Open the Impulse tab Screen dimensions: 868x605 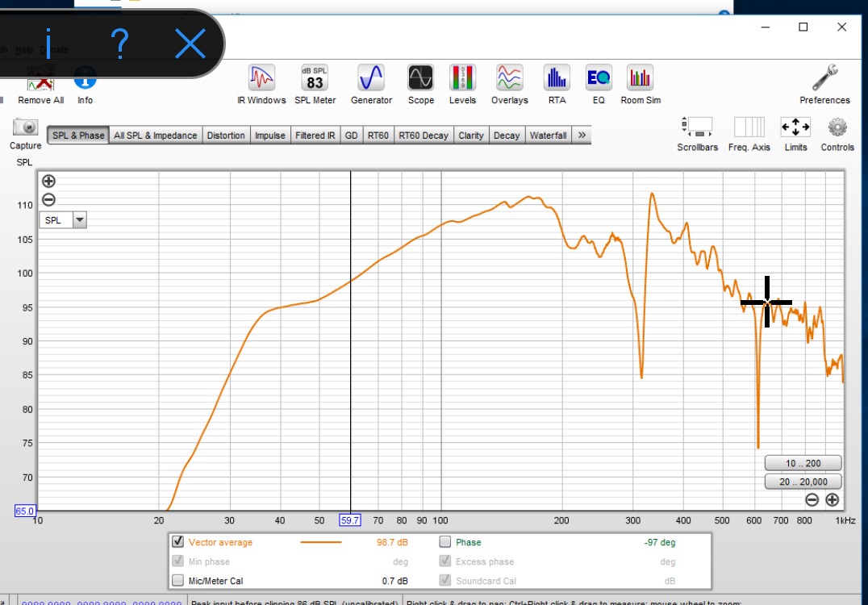coord(270,135)
